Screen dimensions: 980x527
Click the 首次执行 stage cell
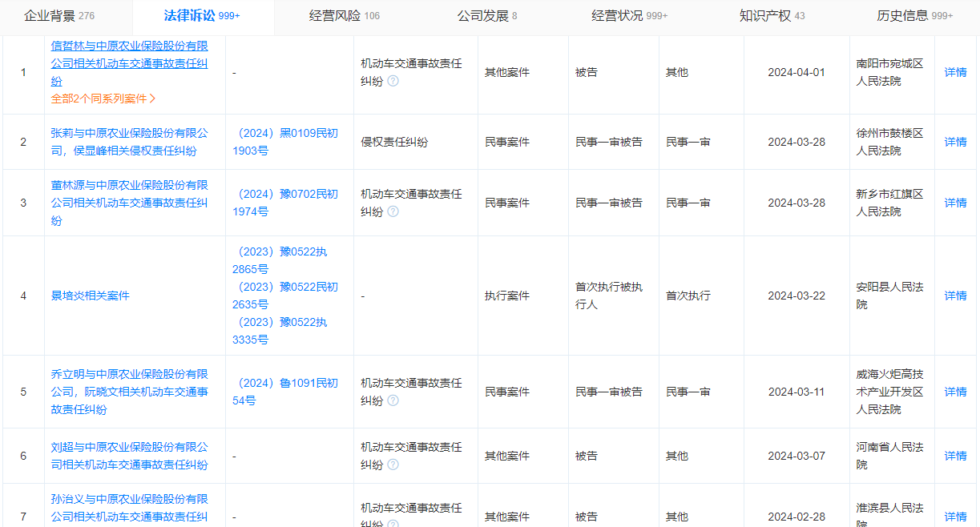click(688, 296)
